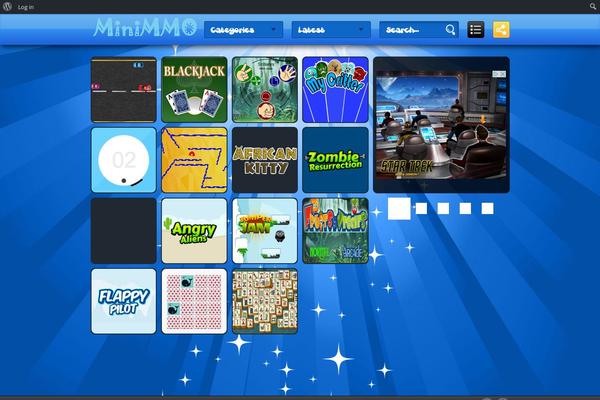Screen dimensions: 600x400
Task: Open the whale dots game thumbnail
Action: coord(194,301)
